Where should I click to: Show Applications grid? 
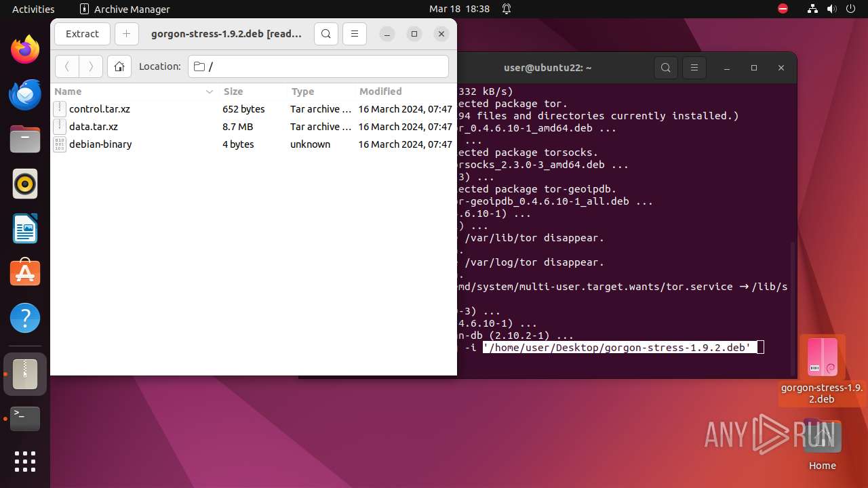tap(25, 462)
